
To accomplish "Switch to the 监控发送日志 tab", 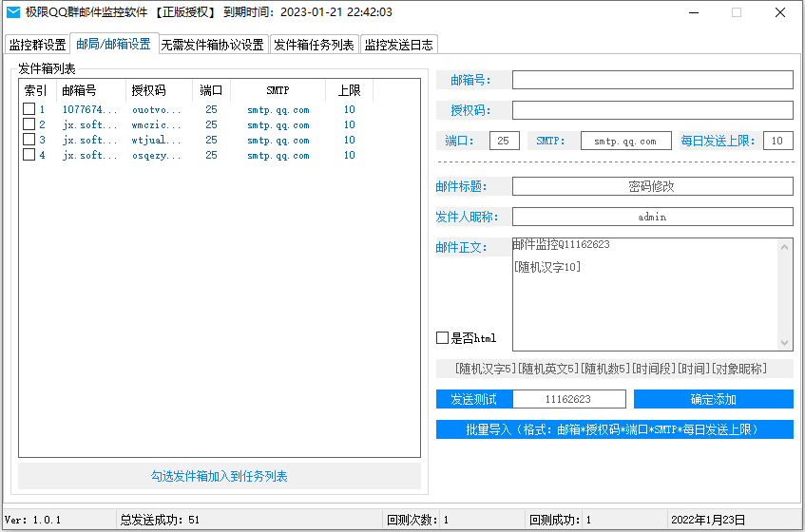I will point(399,45).
